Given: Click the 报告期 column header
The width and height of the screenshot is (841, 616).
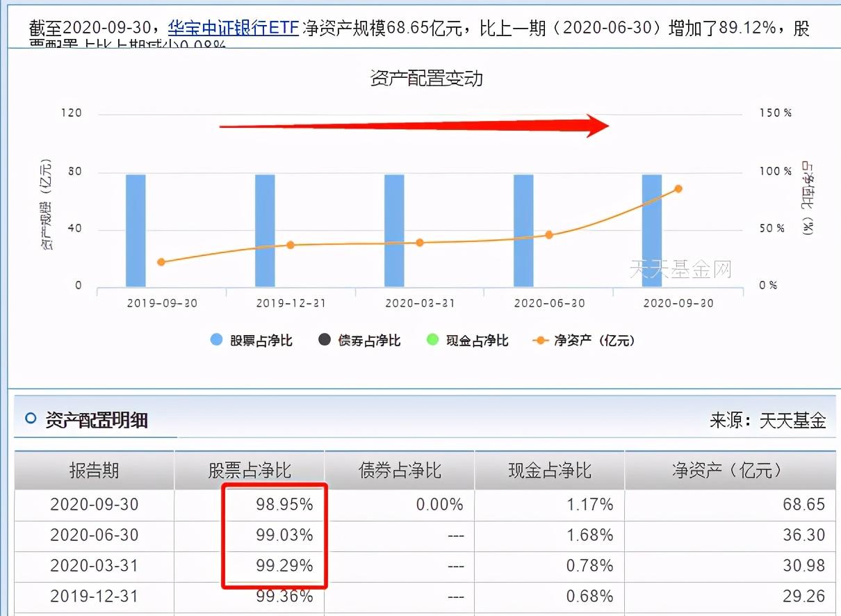Looking at the screenshot, I should coord(94,471).
